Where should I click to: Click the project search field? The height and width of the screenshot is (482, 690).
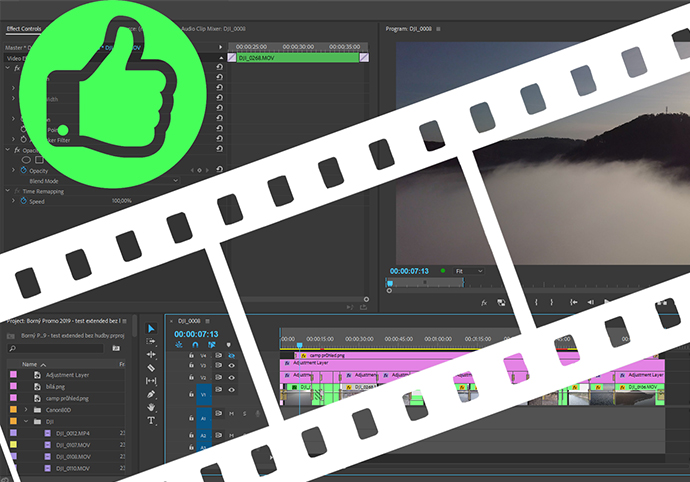coord(55,349)
